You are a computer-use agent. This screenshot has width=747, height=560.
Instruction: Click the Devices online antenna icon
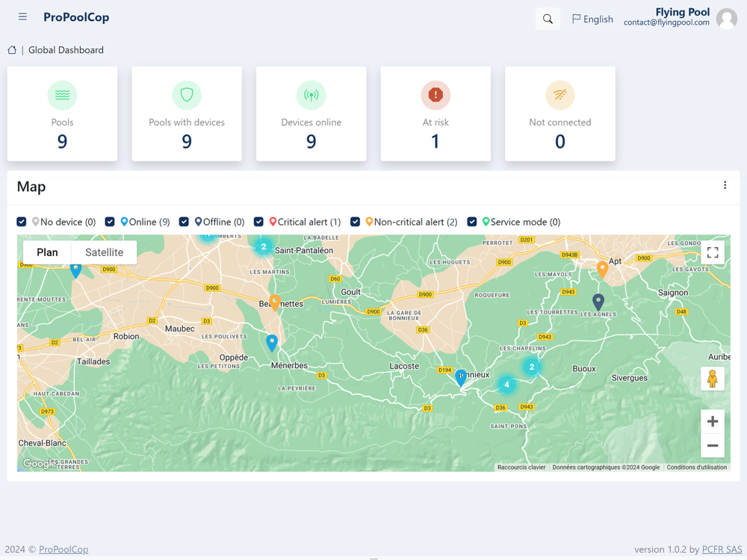[311, 96]
